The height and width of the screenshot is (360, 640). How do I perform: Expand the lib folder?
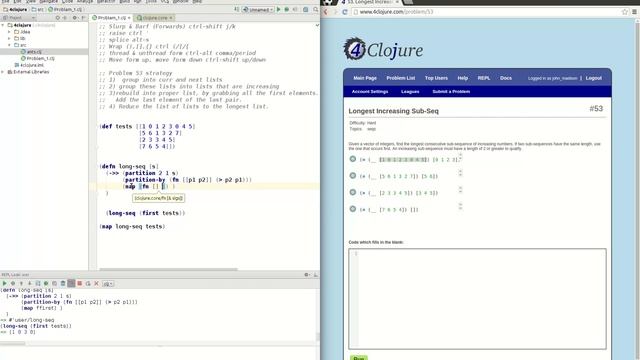(9, 38)
